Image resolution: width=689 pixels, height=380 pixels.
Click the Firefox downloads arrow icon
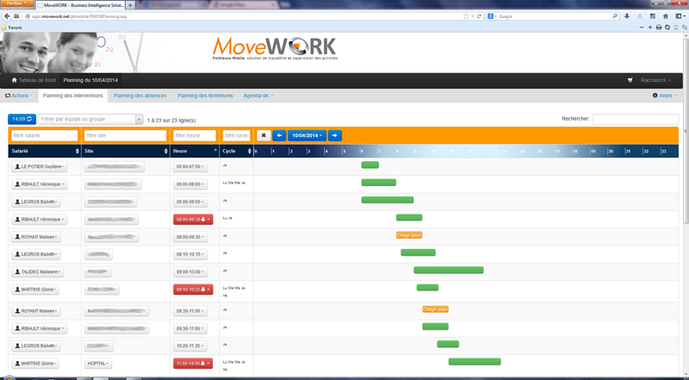point(627,16)
